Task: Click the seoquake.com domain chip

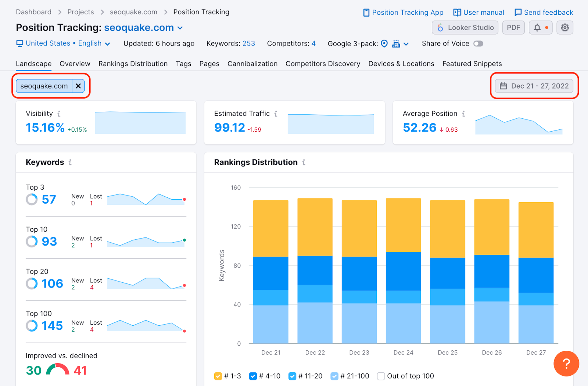Action: [44, 86]
